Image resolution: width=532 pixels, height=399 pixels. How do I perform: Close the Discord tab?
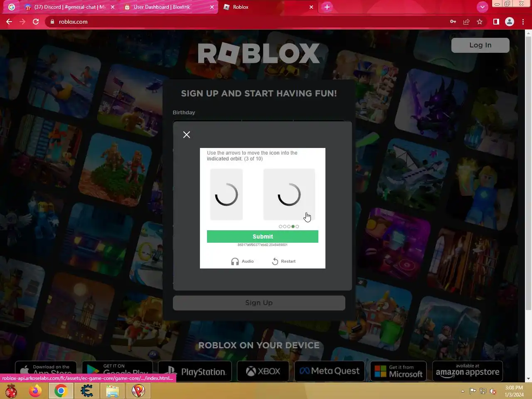coord(113,7)
